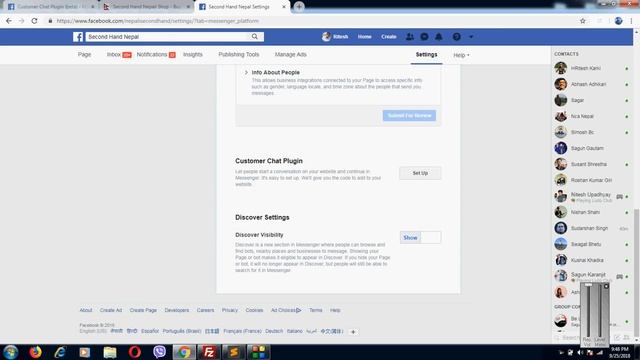Launch Firefox from the taskbar
Screen dimensions: 640x360
[36, 352]
